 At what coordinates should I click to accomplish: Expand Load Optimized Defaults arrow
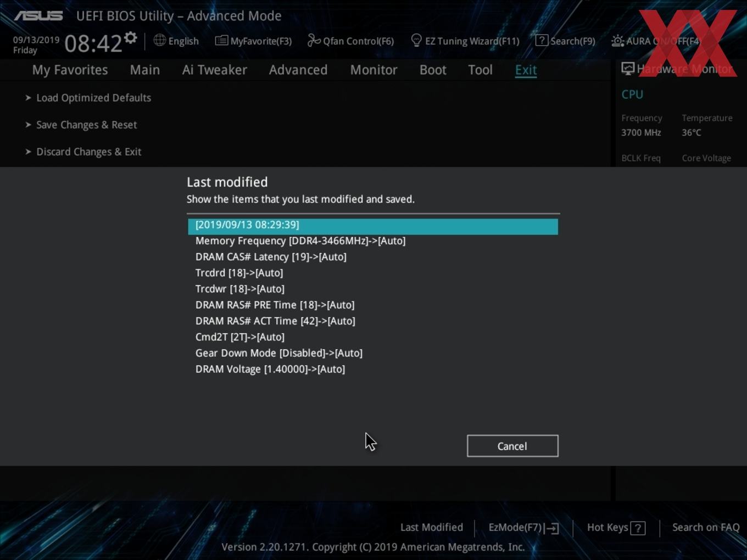pos(28,98)
